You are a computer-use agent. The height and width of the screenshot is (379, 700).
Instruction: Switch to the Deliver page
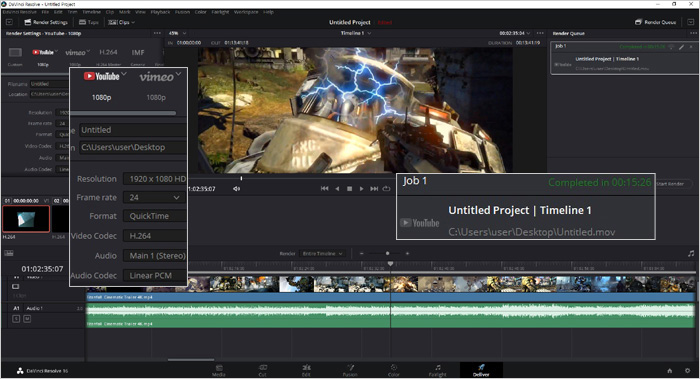481,370
